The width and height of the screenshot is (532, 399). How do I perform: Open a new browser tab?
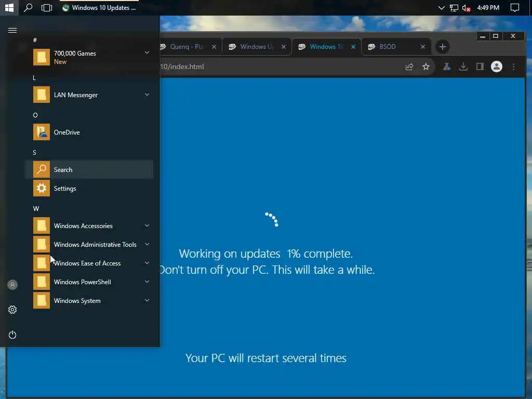pyautogui.click(x=443, y=47)
